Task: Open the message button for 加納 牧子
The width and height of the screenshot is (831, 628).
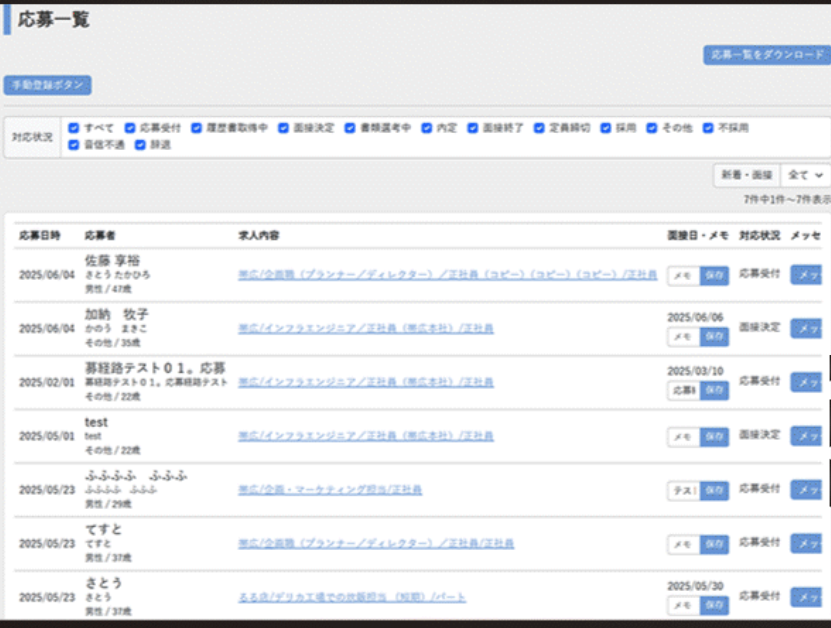Action: click(806, 329)
